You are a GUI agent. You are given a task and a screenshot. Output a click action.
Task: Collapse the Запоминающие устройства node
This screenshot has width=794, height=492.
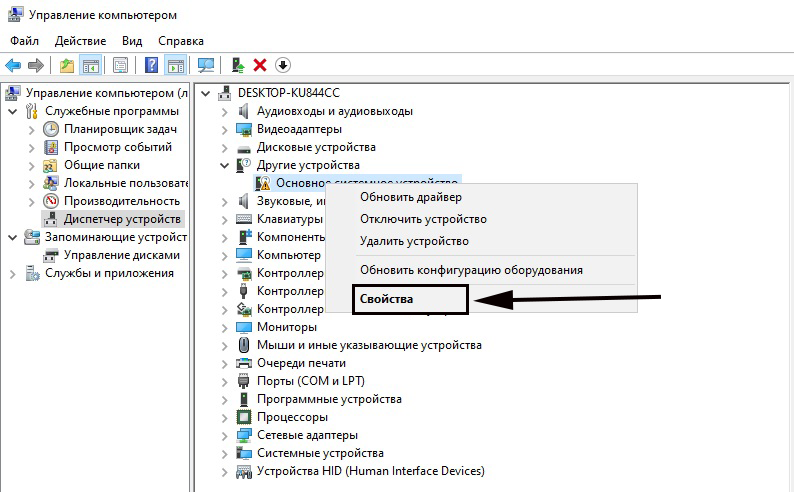tap(13, 237)
